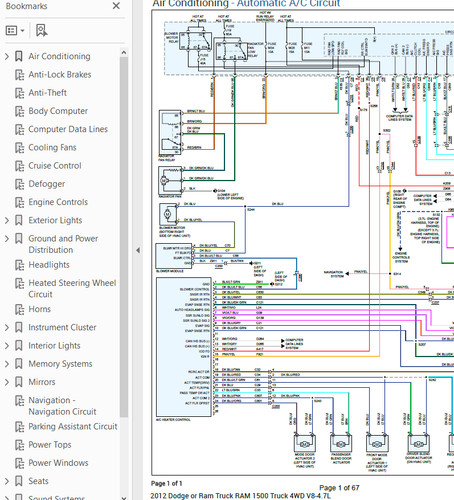Click the bookmarks panel vertical scrollbar
The width and height of the screenshot is (454, 500).
click(124, 237)
